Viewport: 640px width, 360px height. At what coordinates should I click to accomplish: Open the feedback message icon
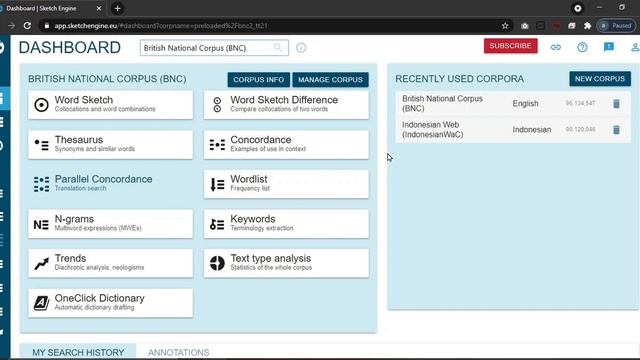click(609, 47)
